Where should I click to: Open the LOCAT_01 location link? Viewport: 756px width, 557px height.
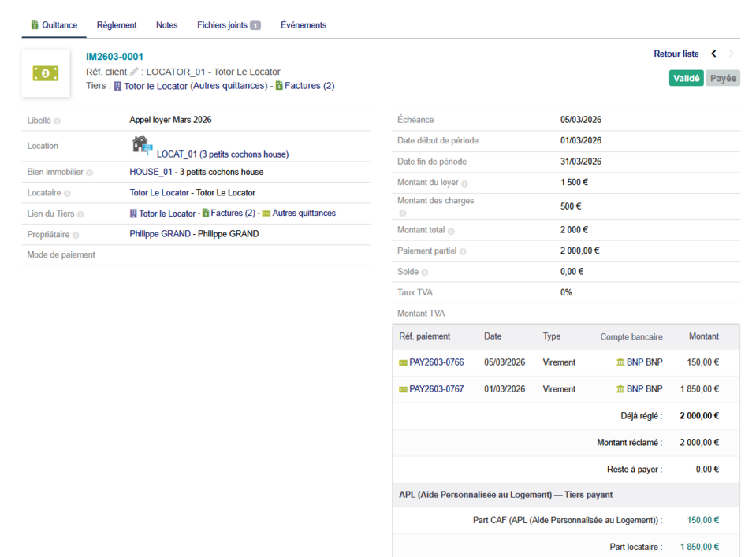(222, 154)
